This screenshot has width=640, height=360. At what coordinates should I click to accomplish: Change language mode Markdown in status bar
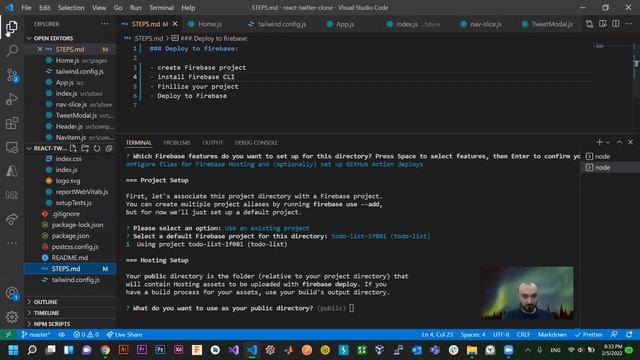point(552,335)
